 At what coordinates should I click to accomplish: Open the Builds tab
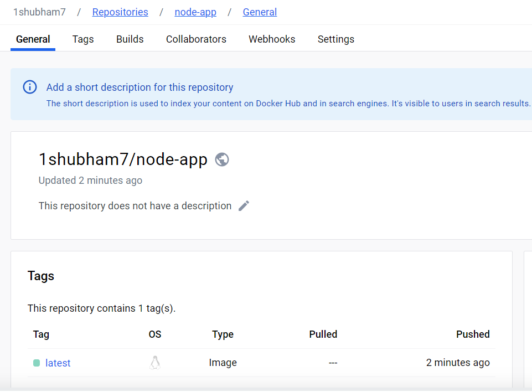[130, 39]
